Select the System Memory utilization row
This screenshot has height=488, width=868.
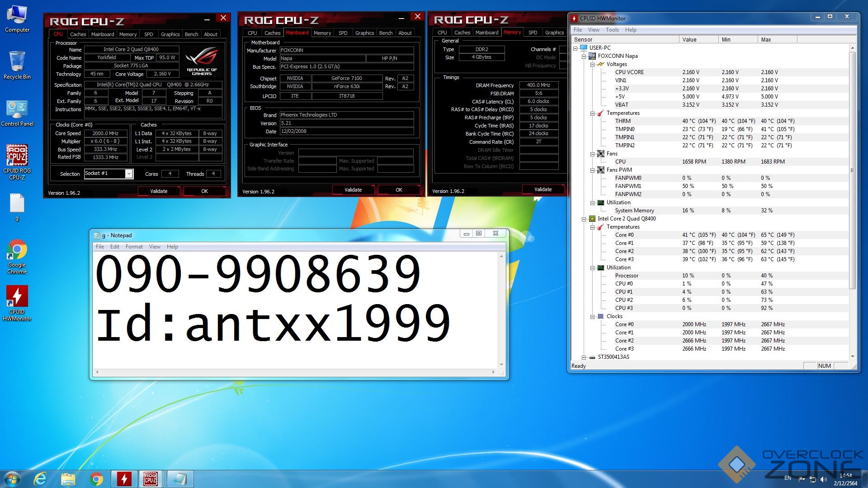[710, 211]
